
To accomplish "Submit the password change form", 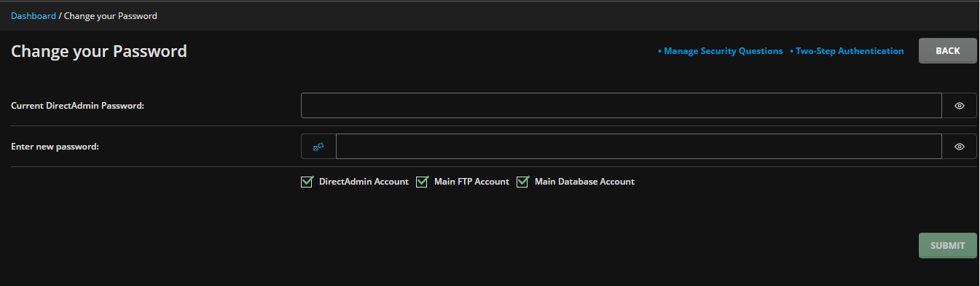I will [x=948, y=246].
